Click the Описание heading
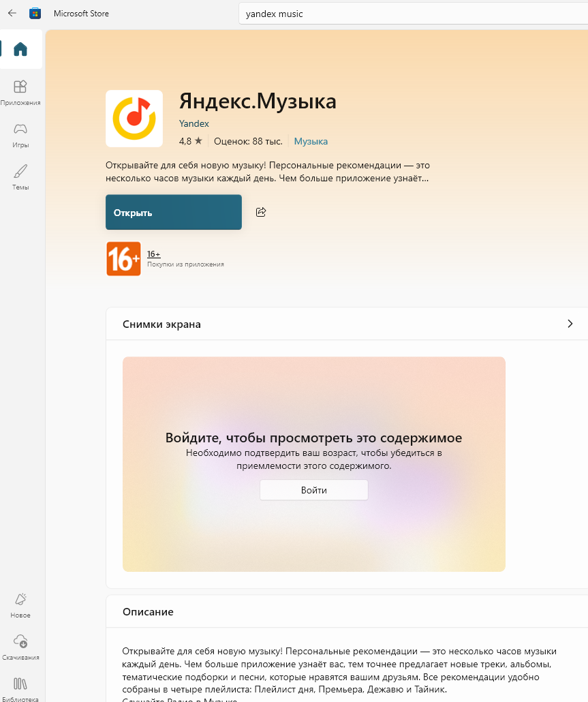Viewport: 588px width, 702px height. click(x=148, y=612)
